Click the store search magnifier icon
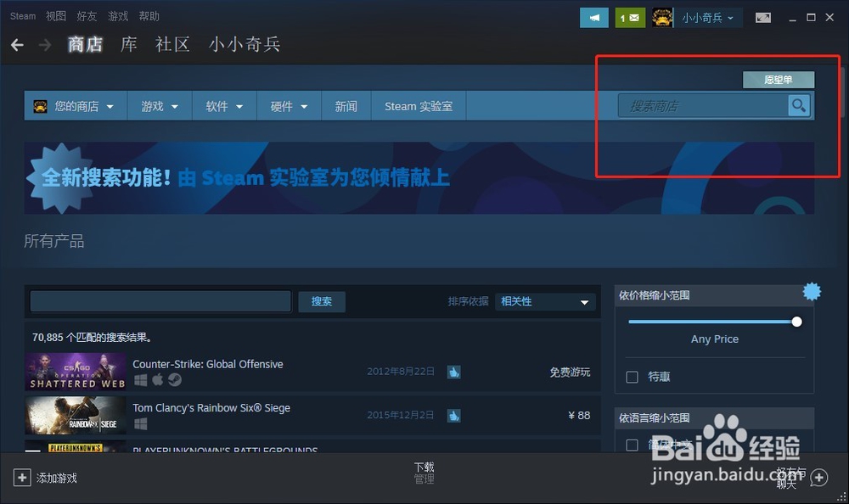The image size is (849, 504). [799, 105]
